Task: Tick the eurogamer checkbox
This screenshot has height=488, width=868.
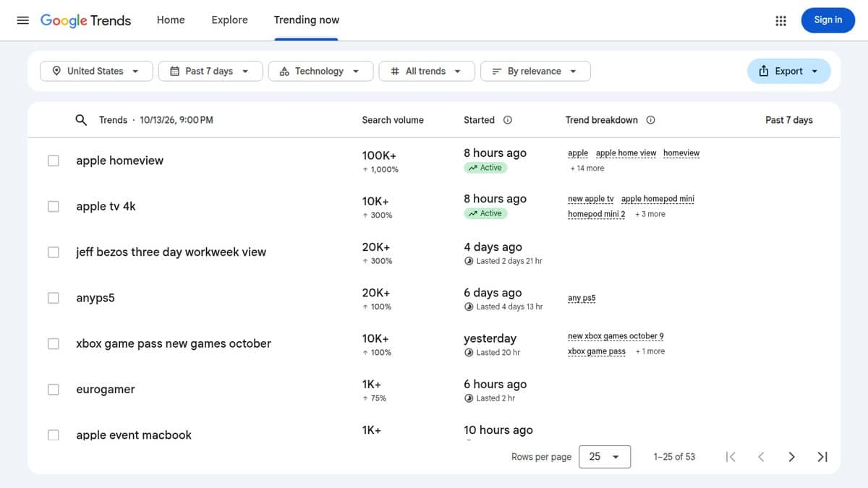Action: click(54, 390)
